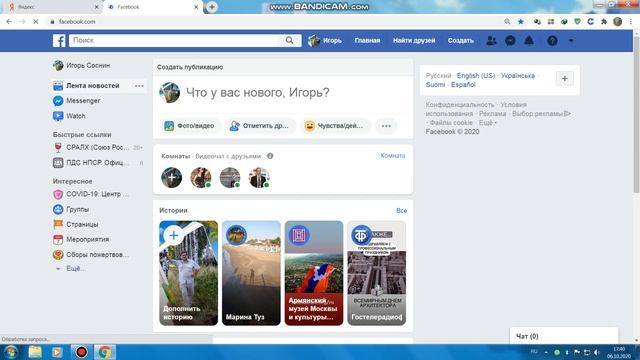Open new browser tab plus button
Image resolution: width=640 pixels, height=360 pixels.
pos(212,7)
